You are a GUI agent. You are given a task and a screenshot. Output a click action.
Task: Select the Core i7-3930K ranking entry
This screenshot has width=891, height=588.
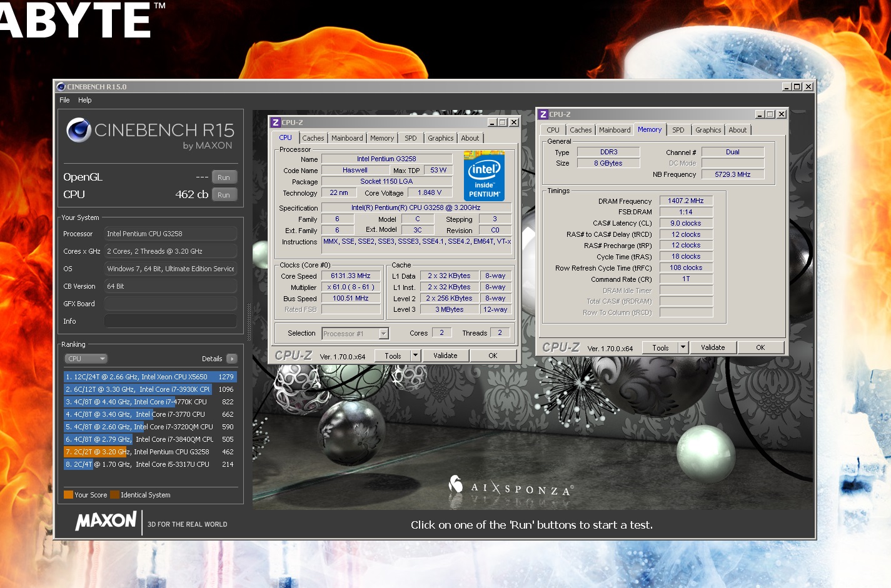click(150, 389)
